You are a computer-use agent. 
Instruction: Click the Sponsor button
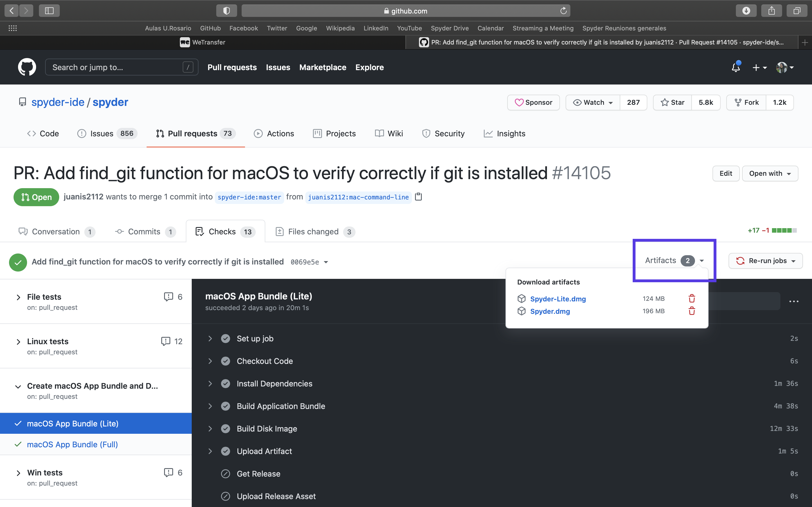(533, 102)
